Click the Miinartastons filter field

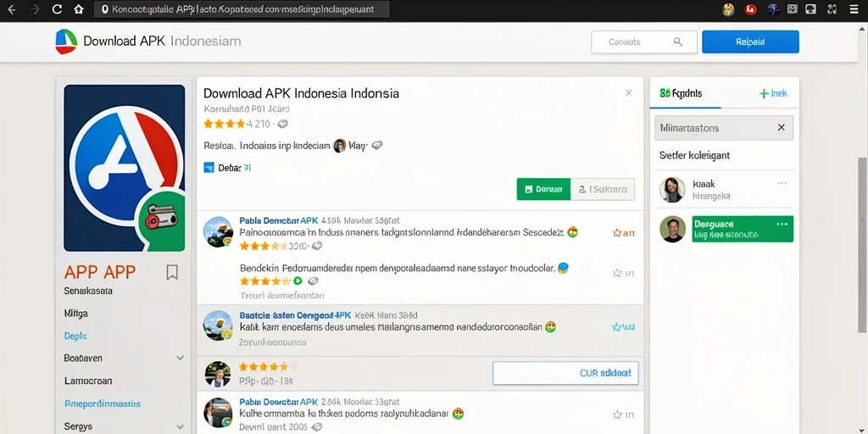(724, 128)
